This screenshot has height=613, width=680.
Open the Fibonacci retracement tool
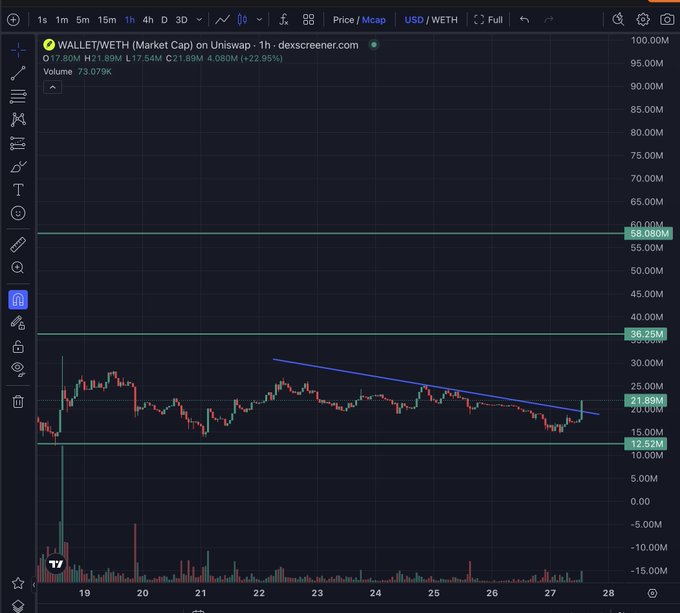point(18,96)
